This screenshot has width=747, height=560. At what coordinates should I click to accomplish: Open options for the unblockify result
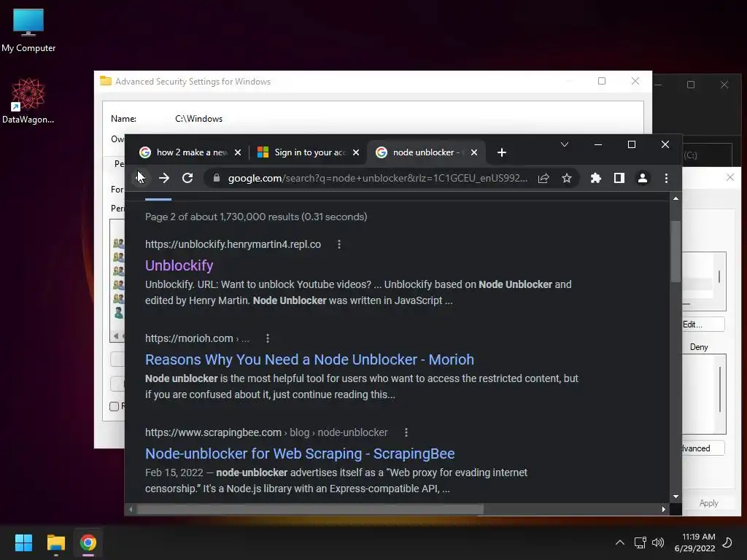pos(339,244)
